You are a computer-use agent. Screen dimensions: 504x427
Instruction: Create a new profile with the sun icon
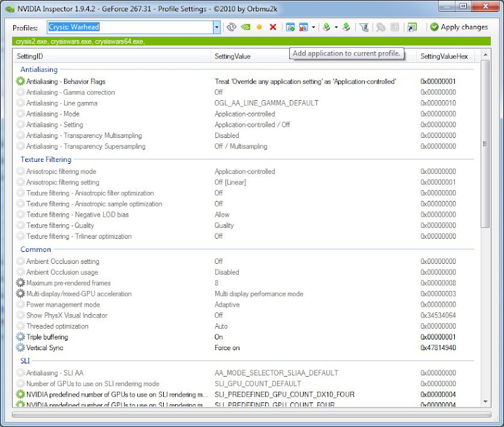259,27
